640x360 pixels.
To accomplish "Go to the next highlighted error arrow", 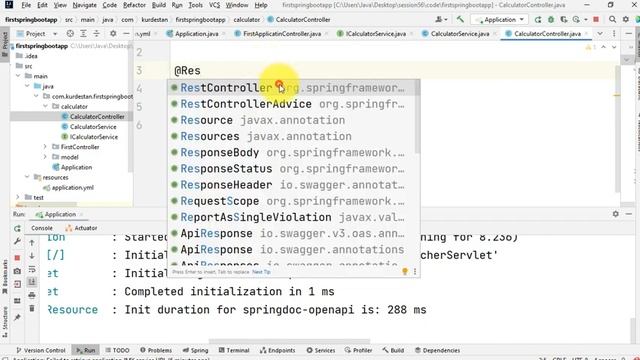I will (x=613, y=47).
